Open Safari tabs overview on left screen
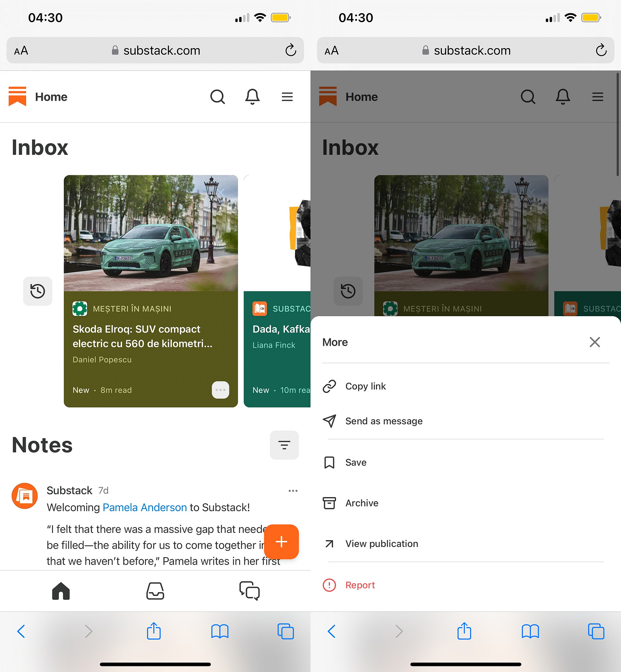This screenshot has height=672, width=621. tap(286, 631)
